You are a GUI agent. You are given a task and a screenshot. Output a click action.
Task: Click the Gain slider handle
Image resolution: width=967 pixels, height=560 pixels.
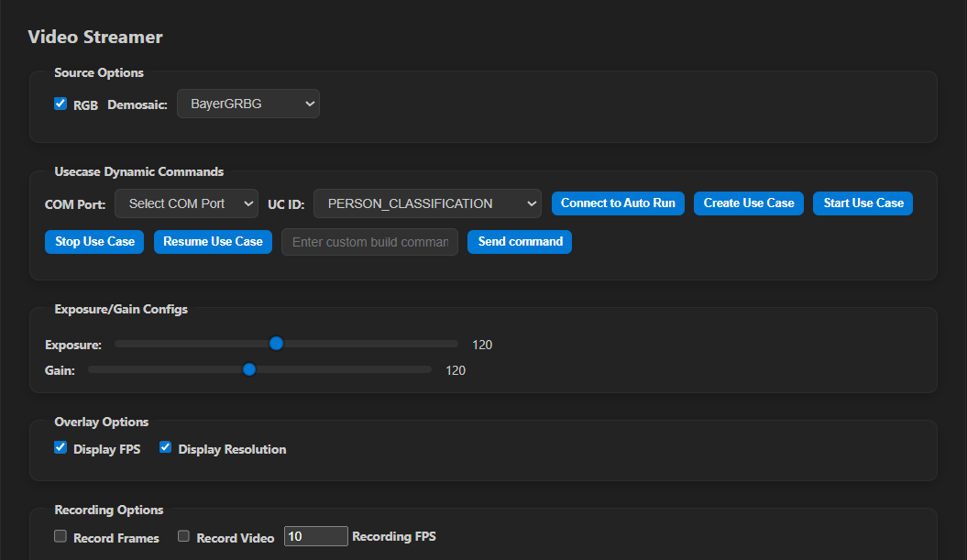(x=249, y=369)
